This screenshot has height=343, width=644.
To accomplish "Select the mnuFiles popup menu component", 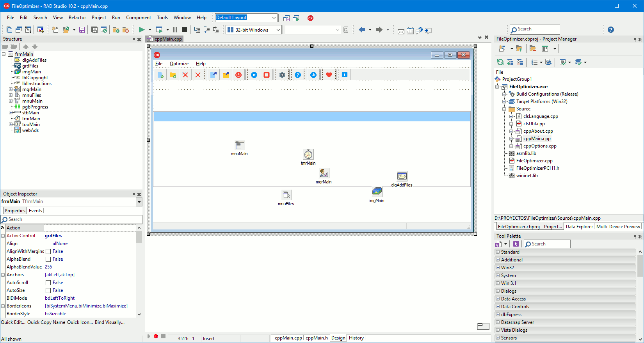I will [286, 195].
